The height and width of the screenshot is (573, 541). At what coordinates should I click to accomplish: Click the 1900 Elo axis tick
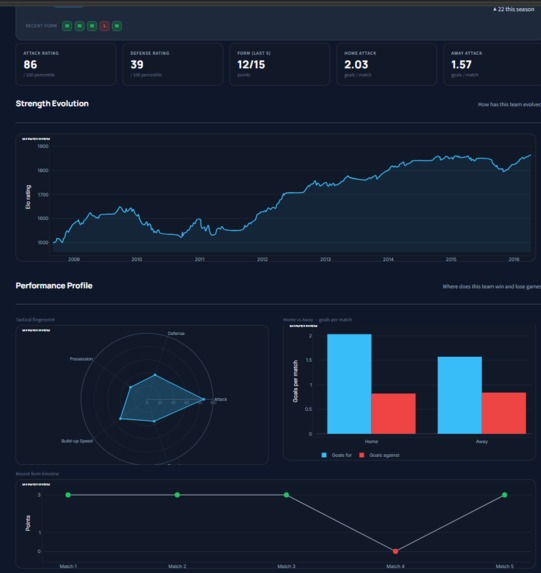[43, 146]
